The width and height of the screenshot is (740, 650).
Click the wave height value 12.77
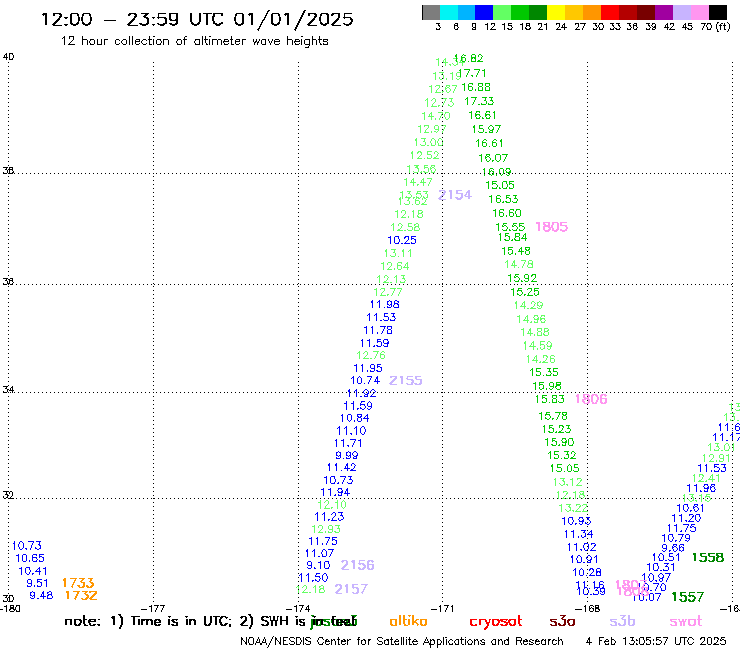coord(388,292)
